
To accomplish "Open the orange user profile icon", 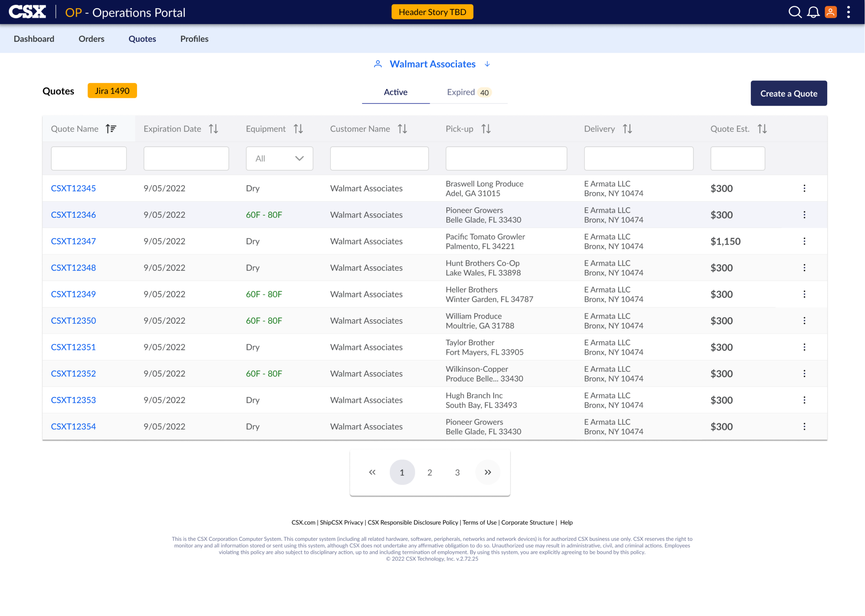I will tap(830, 12).
